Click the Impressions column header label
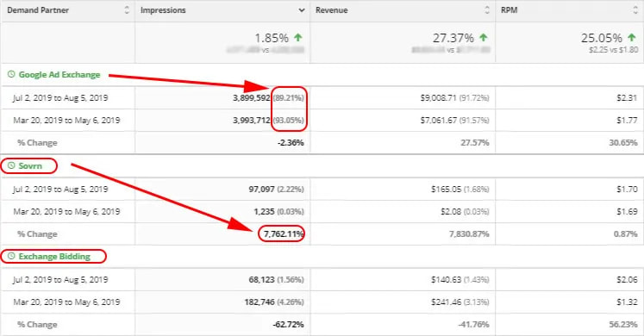The height and width of the screenshot is (336, 644). pyautogui.click(x=163, y=10)
